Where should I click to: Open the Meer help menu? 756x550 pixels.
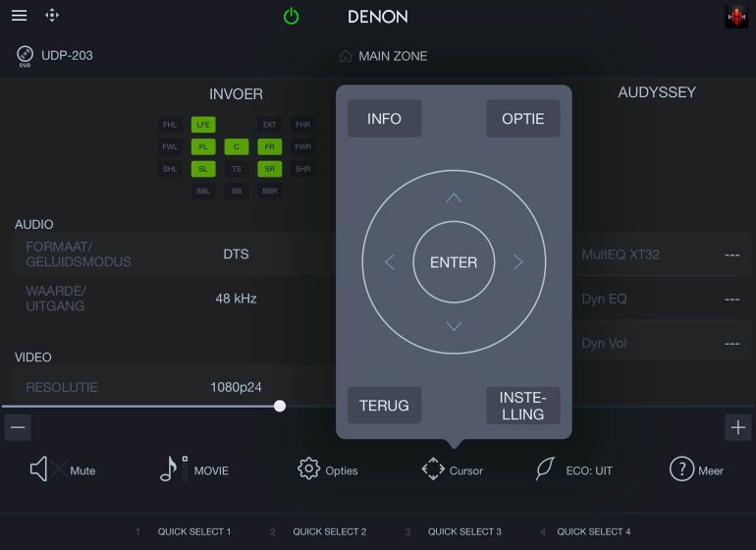point(696,469)
